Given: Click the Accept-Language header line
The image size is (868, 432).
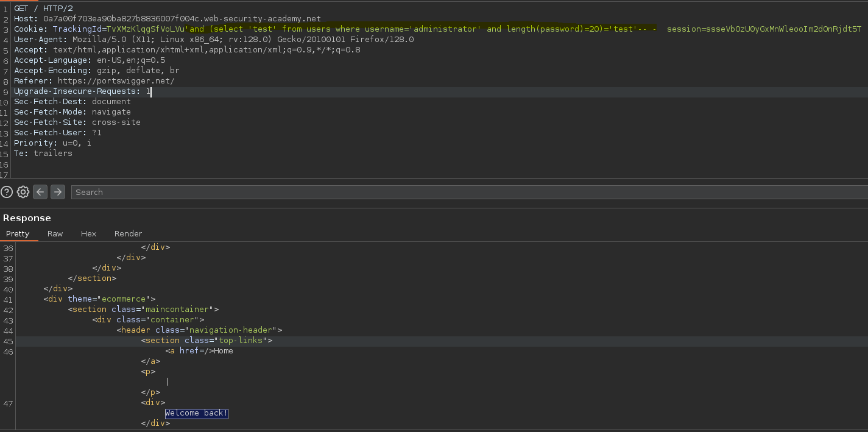Looking at the screenshot, I should (90, 60).
